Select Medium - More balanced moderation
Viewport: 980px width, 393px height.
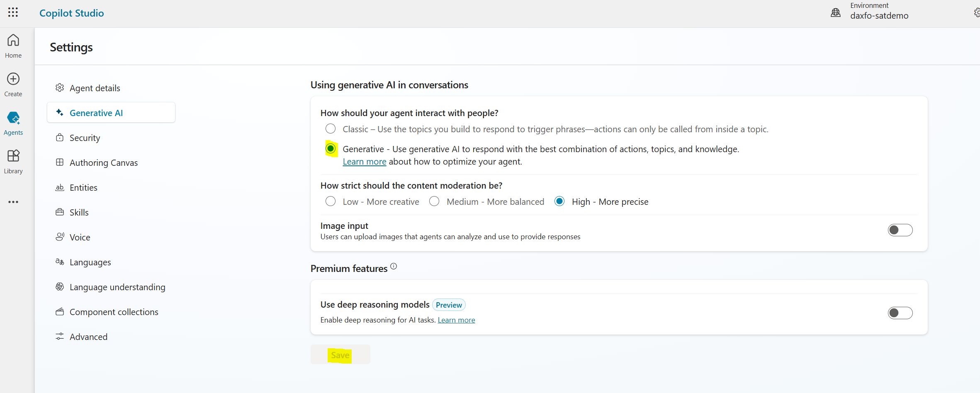[434, 201]
